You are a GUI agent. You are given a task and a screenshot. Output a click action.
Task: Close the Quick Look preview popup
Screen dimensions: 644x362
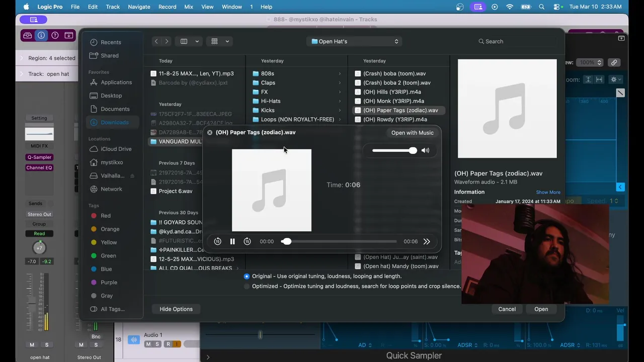(210, 133)
